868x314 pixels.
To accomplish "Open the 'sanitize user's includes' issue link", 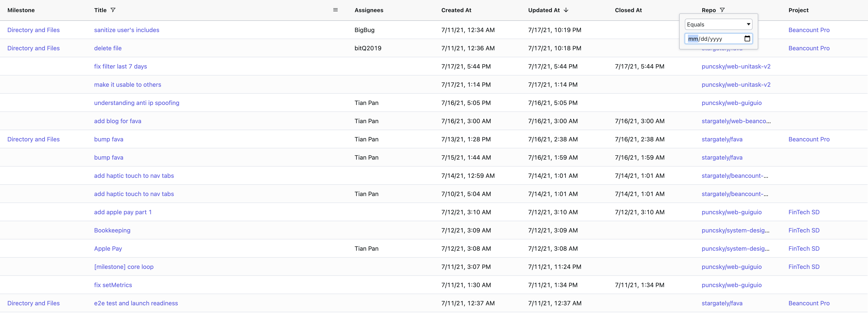I will [126, 30].
